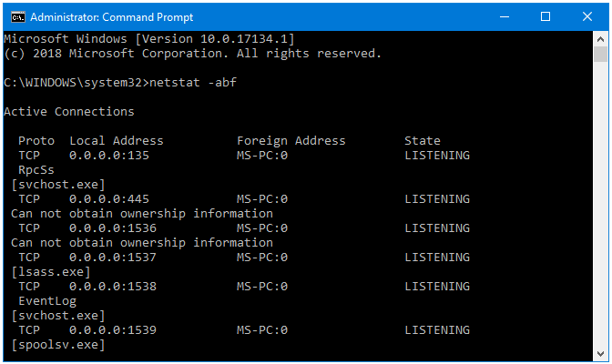Image resolution: width=612 pixels, height=364 pixels.
Task: Click the Active Connections heading line
Action: coord(69,112)
